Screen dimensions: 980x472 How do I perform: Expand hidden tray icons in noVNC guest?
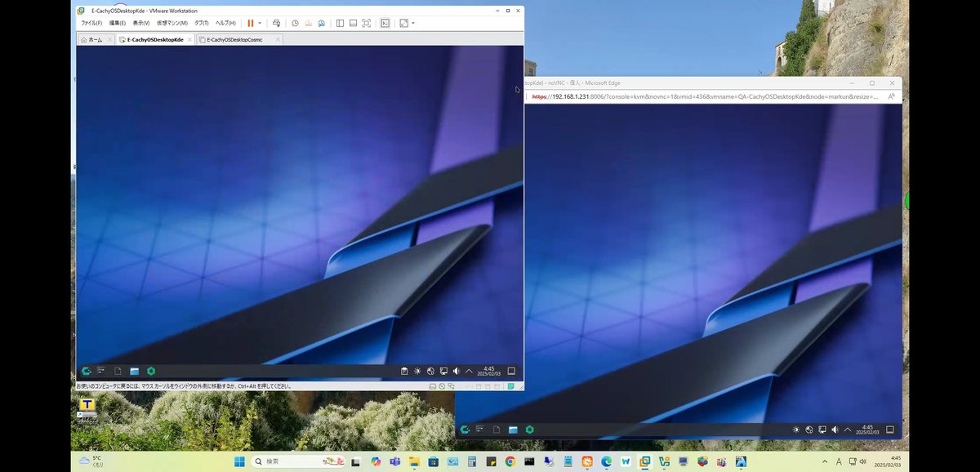click(x=848, y=430)
